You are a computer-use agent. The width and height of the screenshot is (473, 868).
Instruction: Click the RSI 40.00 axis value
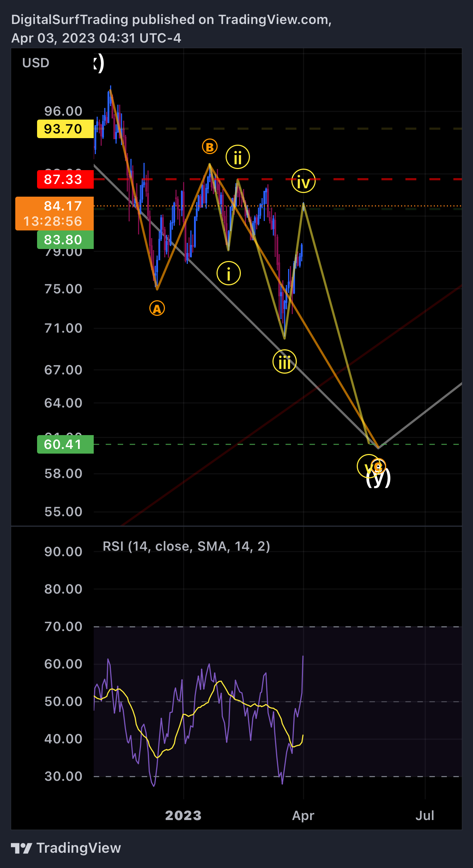pos(63,739)
